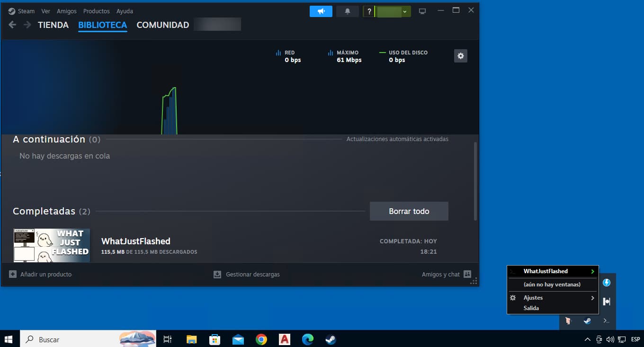Click the RED 0 bps stat

pos(288,56)
